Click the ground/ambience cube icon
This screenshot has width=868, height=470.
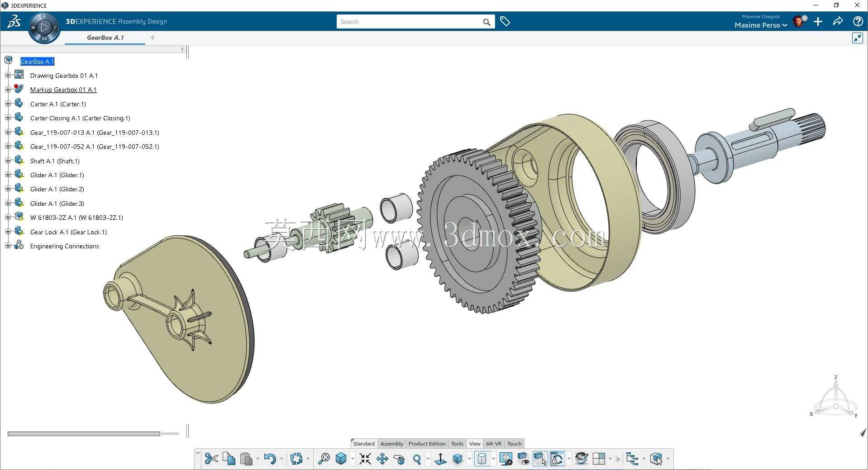pos(458,459)
